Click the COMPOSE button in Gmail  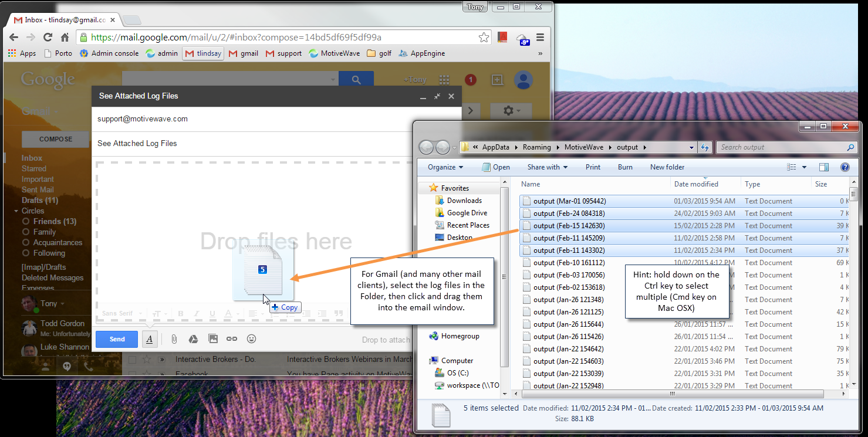[56, 139]
